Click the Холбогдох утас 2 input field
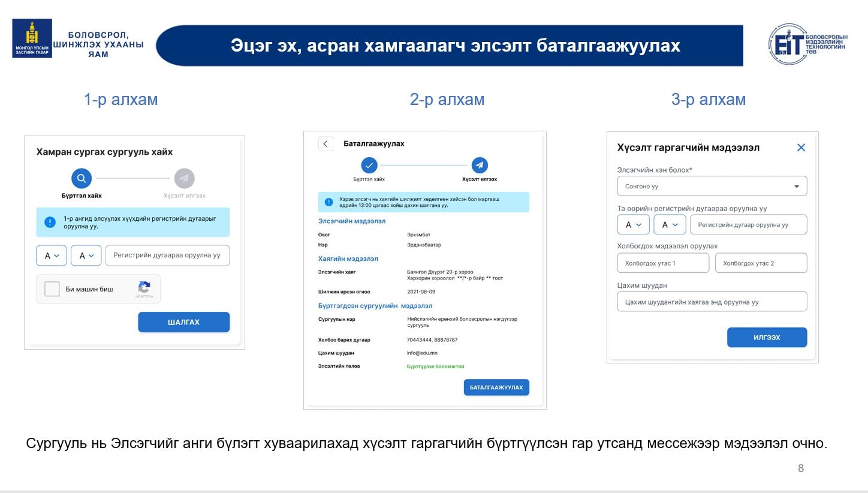This screenshot has width=868, height=493. [x=761, y=263]
